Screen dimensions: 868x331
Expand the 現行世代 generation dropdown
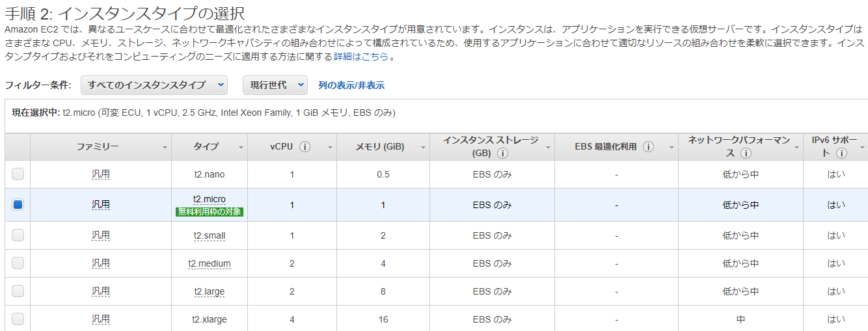pos(275,85)
